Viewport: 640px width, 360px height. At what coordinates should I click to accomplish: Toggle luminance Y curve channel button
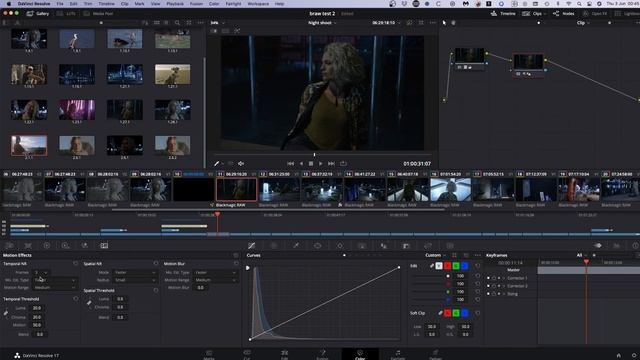click(439, 266)
